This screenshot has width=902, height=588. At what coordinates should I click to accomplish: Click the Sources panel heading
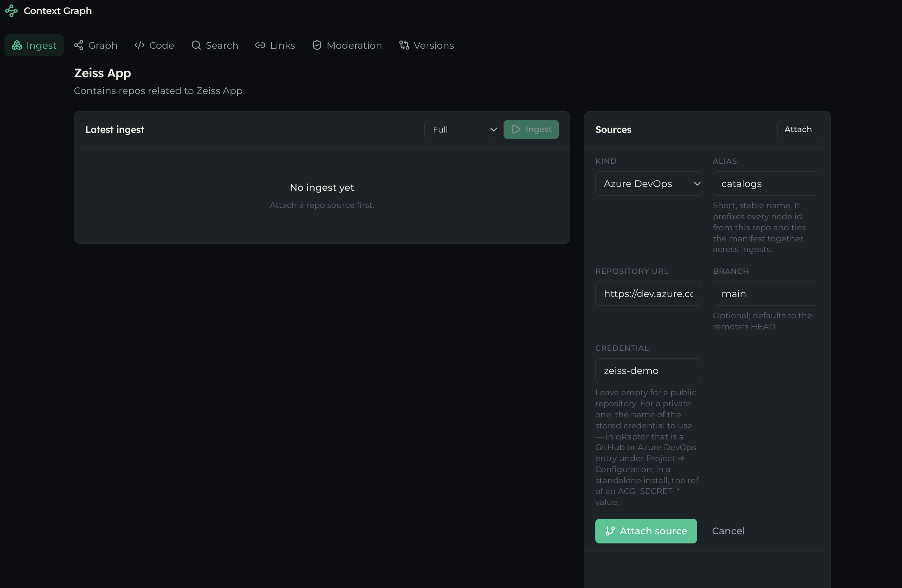613,129
